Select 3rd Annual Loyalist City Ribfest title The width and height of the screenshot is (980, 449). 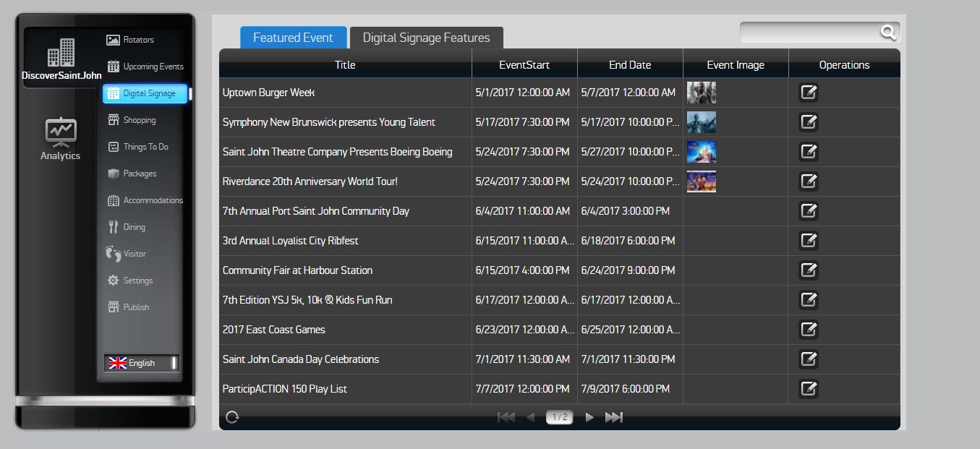pyautogui.click(x=291, y=241)
